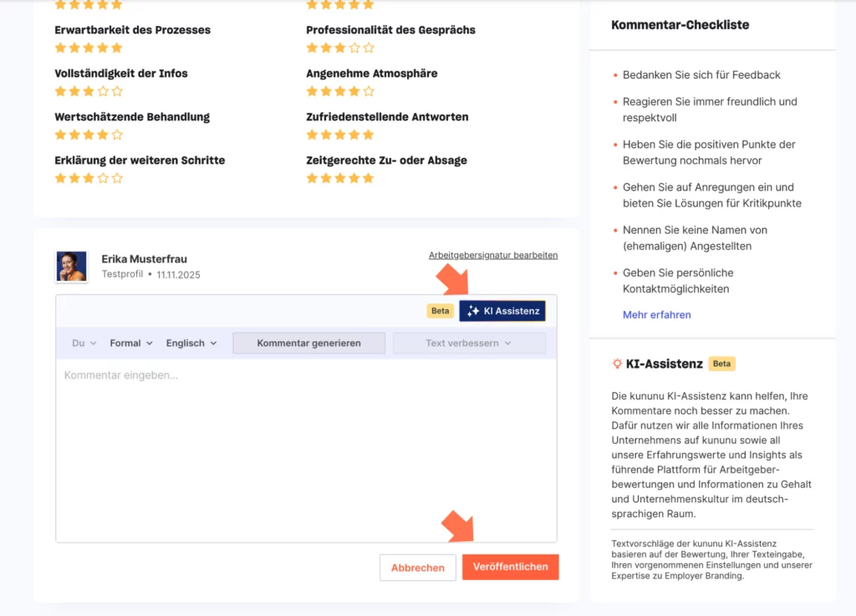Screen dimensions: 856x616
Task: Open the Arbeitgebersignatur bearbeiten link
Action: 493,255
